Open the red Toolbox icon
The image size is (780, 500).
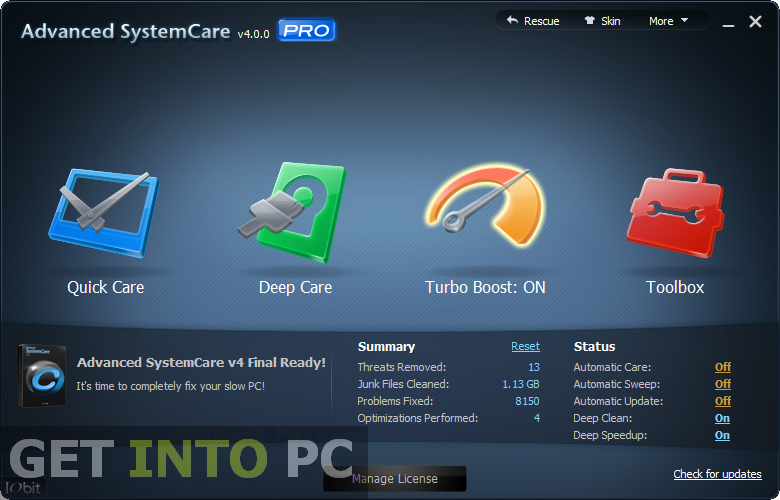pos(675,213)
